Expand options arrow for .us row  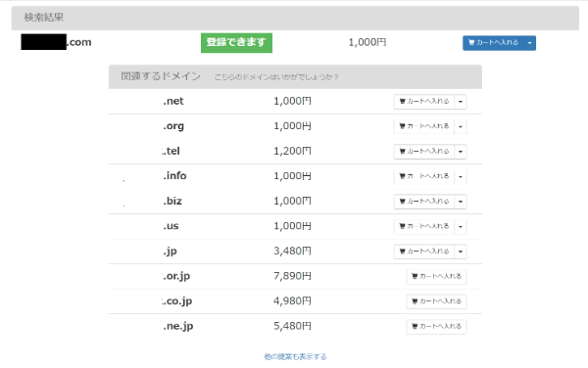click(x=461, y=226)
